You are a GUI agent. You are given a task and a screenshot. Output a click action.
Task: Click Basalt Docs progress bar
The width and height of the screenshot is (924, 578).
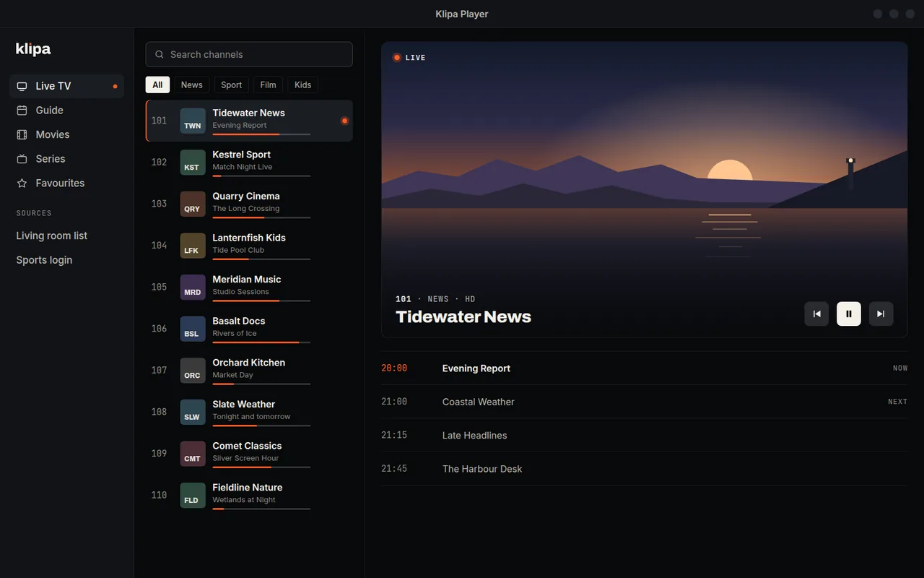pyautogui.click(x=261, y=342)
